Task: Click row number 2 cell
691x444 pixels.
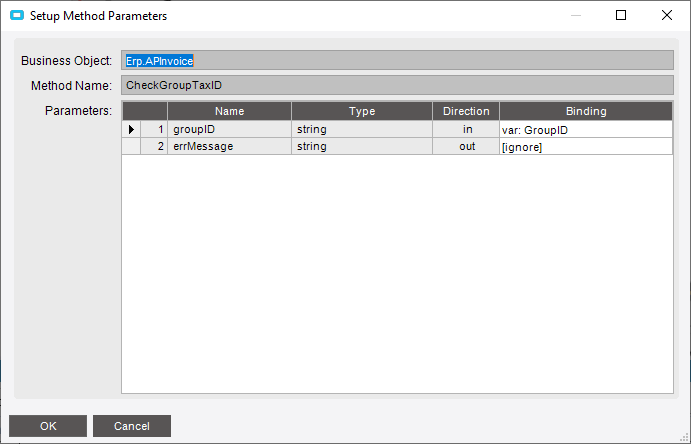Action: [154, 146]
